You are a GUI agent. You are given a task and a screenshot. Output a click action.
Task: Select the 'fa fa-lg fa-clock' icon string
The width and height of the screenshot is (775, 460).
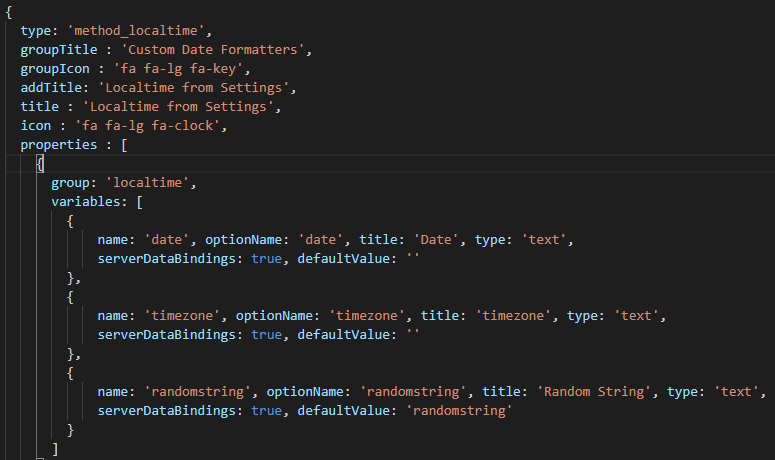pyautogui.click(x=147, y=126)
